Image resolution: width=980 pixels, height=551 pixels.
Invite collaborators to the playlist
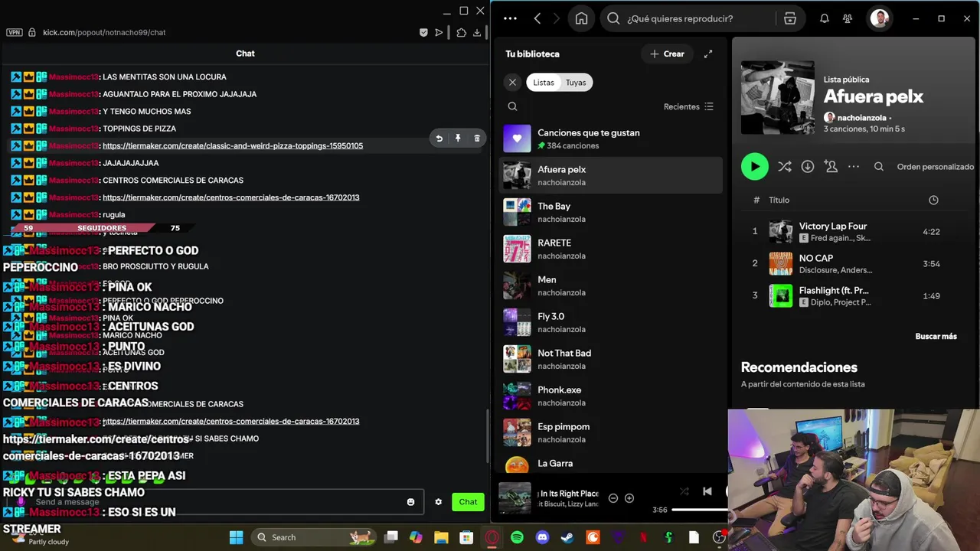point(831,166)
